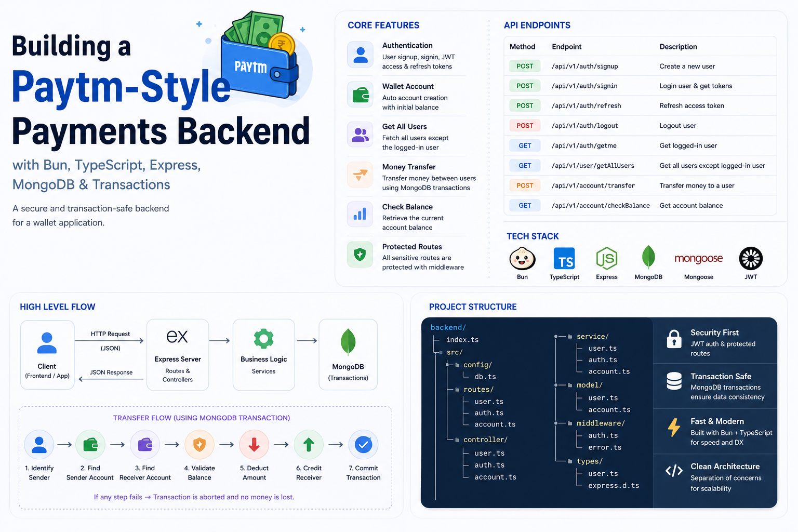Click the Deduct Amount down-arrow icon
Viewport: 798px width, 532px height.
click(x=254, y=445)
